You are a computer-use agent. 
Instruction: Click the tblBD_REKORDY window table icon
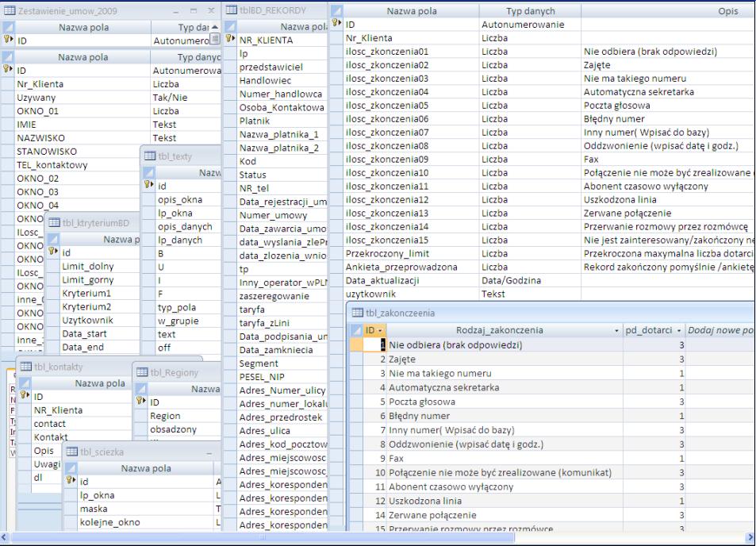pos(232,10)
